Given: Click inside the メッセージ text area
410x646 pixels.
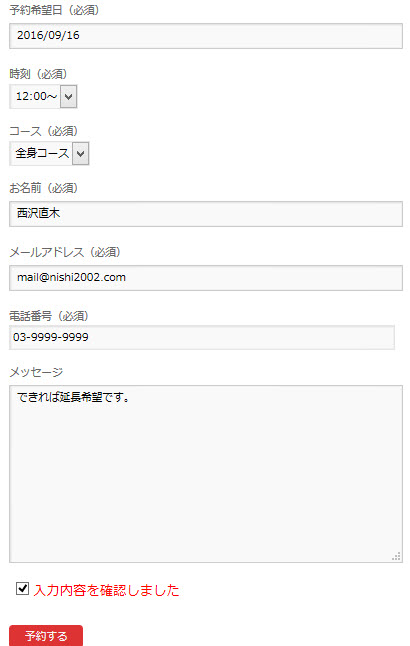Looking at the screenshot, I should click(x=206, y=474).
